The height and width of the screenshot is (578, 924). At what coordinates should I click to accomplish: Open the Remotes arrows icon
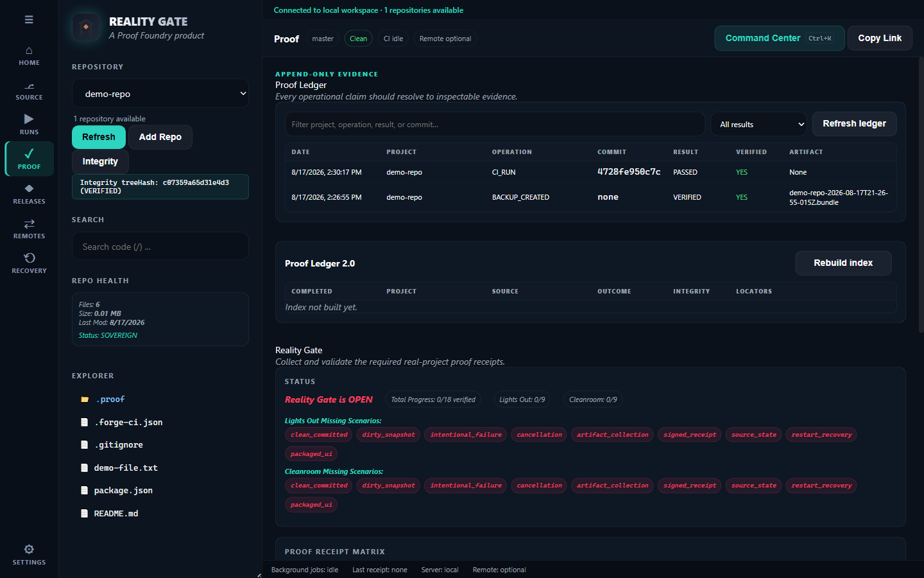29,223
